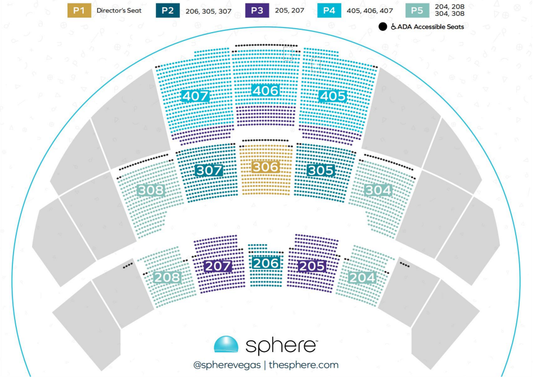
Task: Open @spherevegas social handle
Action: pyautogui.click(x=227, y=366)
